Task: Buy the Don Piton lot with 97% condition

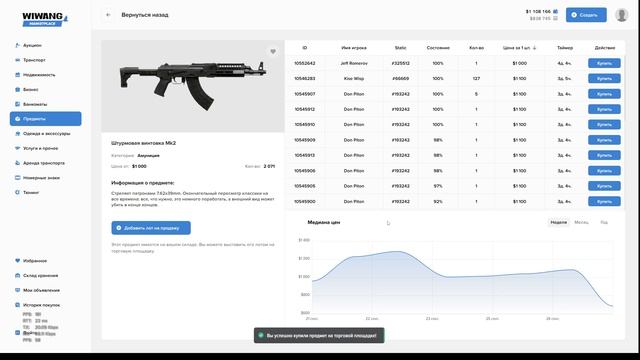Action: click(604, 186)
